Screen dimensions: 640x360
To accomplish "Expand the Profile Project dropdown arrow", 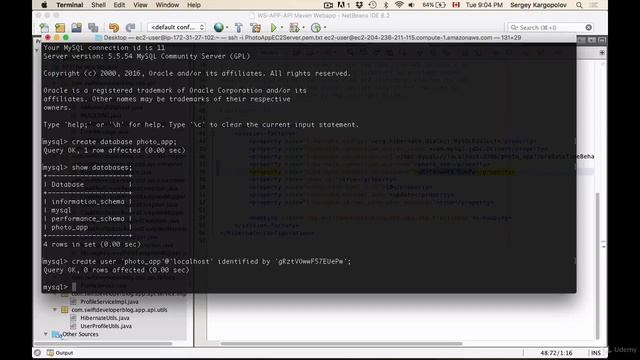I will coord(325,27).
